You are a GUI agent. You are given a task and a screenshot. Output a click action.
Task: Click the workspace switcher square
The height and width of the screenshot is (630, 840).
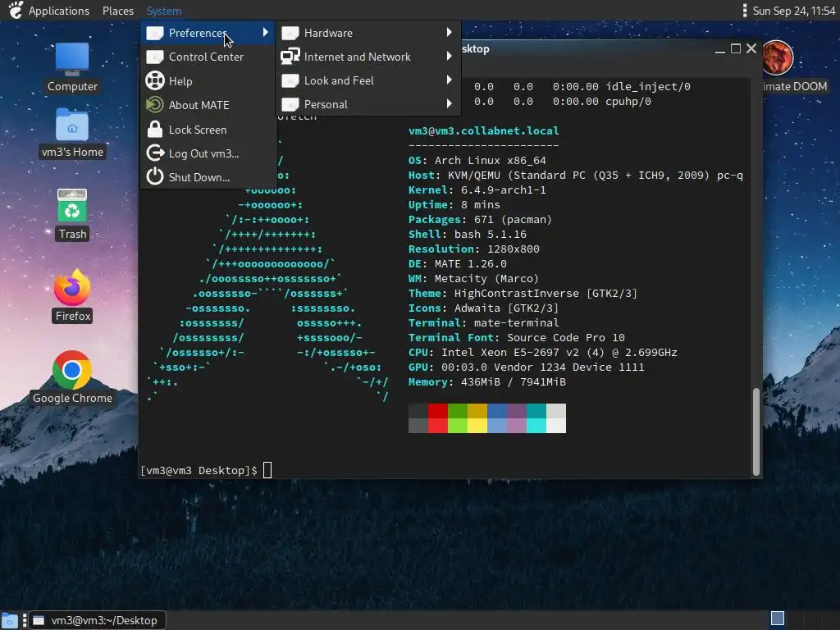778,619
